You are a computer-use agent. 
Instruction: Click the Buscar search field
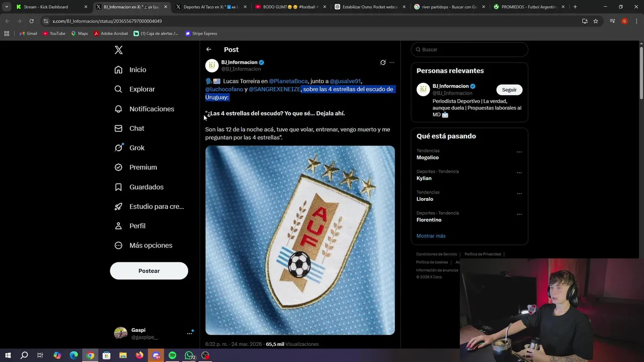click(469, 49)
